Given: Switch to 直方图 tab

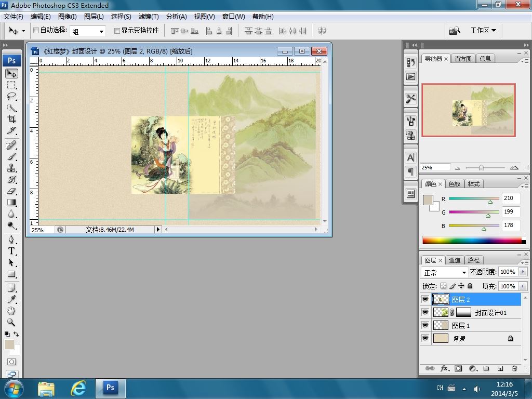Looking at the screenshot, I should [x=463, y=59].
